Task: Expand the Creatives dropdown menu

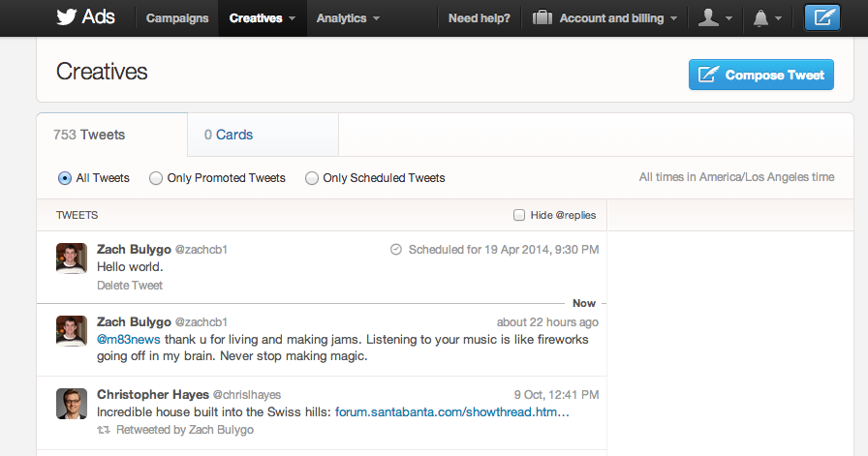Action: (x=263, y=18)
